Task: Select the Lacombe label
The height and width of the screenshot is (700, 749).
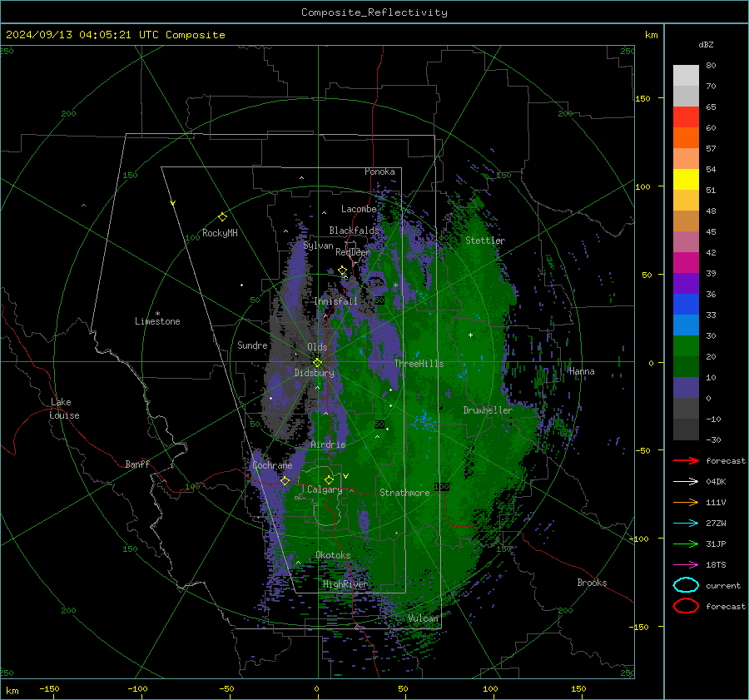Action: [x=359, y=209]
